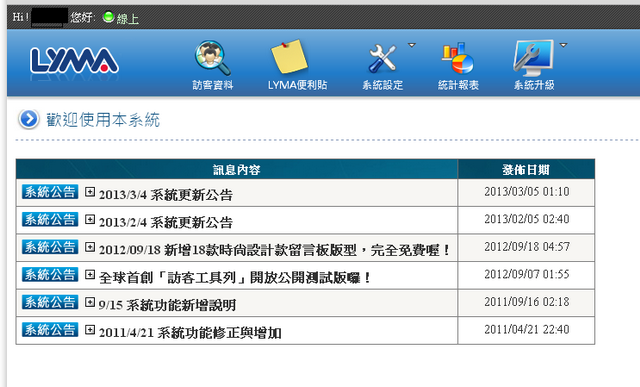
Task: Click the 系統公告 tag on the 2013/3/4 row
Action: (50, 191)
